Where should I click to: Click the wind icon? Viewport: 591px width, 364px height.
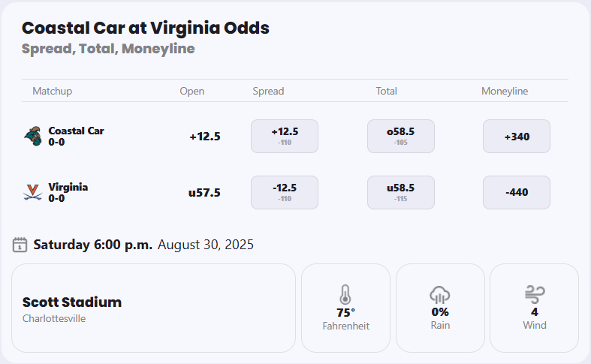pos(535,293)
